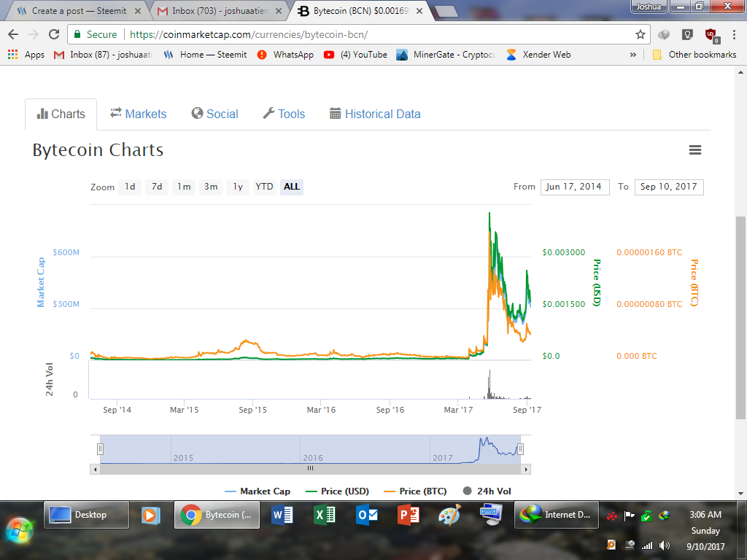Grab the right navigator range handle
747x560 pixels.
point(520,448)
